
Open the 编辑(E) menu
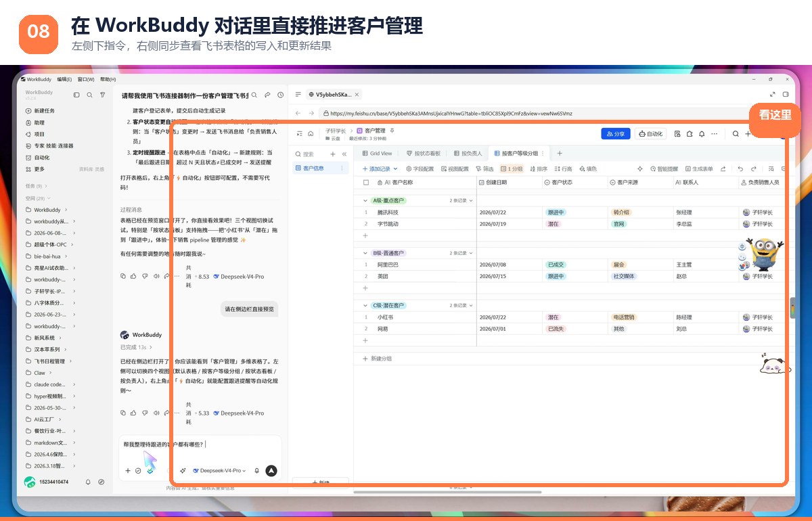tap(64, 79)
